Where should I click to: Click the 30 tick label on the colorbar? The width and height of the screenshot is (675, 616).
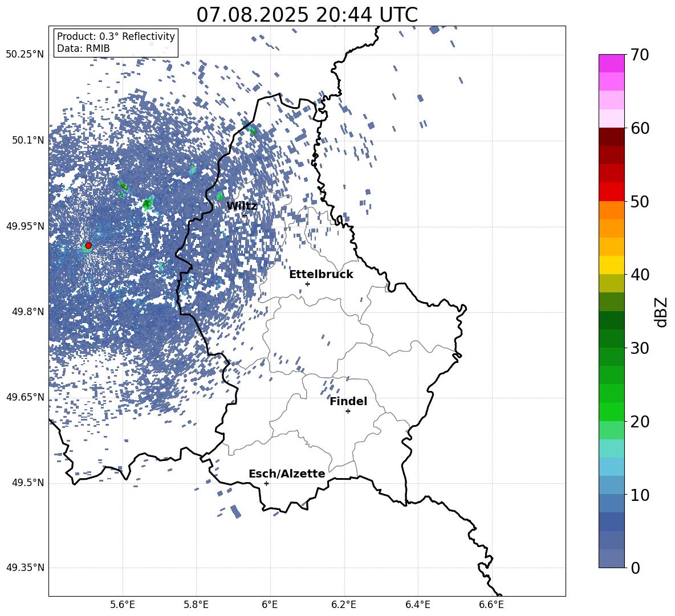point(640,348)
